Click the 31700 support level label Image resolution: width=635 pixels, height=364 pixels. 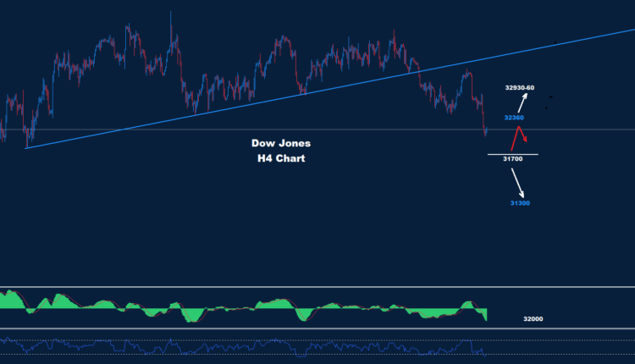(513, 158)
